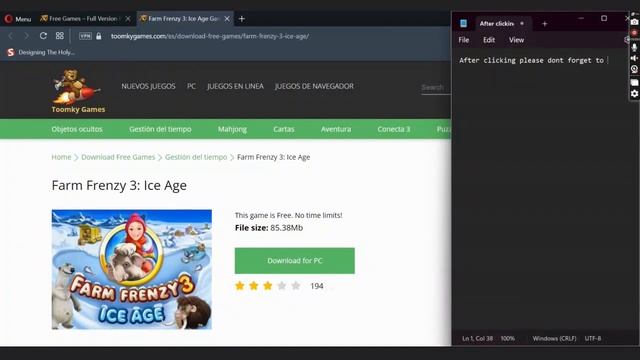
Task: Click the padlock site security icon
Action: coord(99,36)
